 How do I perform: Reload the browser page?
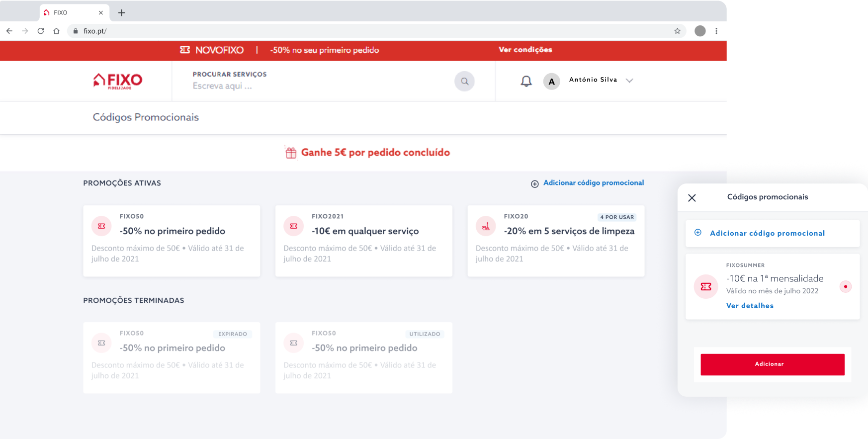41,31
